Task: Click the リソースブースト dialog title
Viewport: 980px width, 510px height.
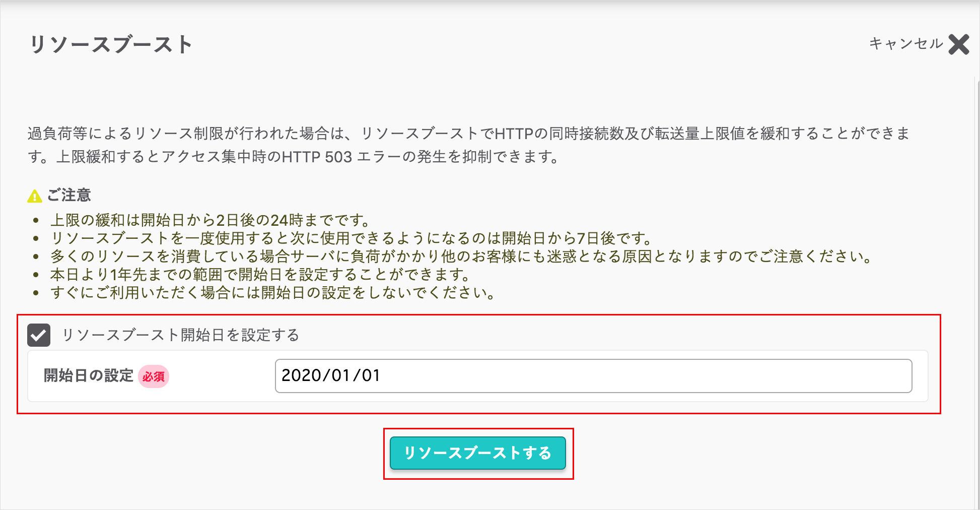Action: pyautogui.click(x=110, y=44)
